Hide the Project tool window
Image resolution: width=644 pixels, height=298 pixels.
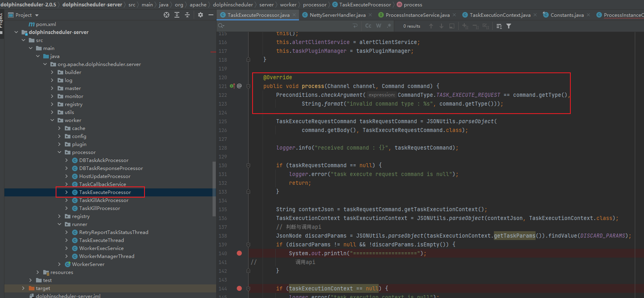[x=211, y=15]
